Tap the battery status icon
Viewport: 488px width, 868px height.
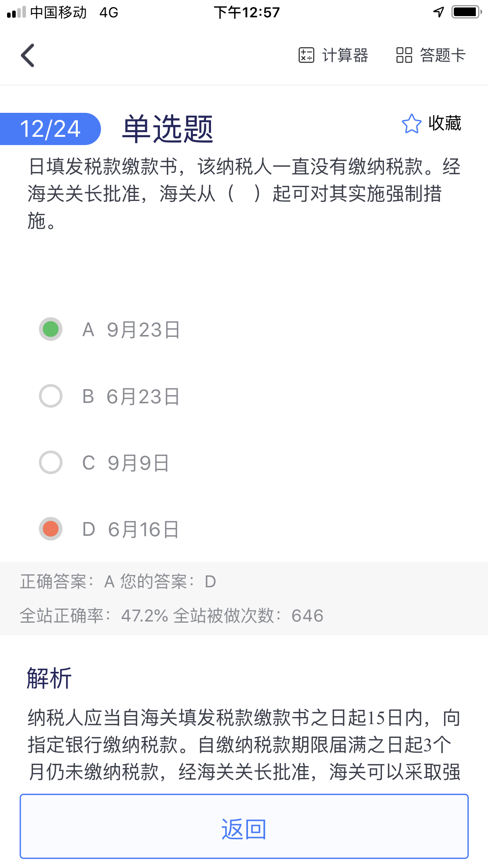coord(466,12)
